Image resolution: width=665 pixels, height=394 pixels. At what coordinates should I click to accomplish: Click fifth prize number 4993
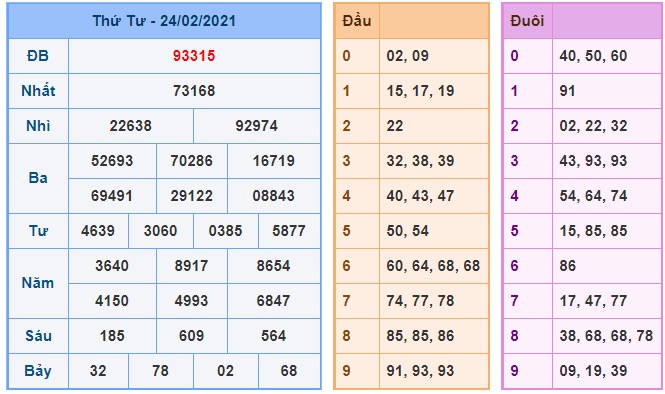click(x=192, y=301)
